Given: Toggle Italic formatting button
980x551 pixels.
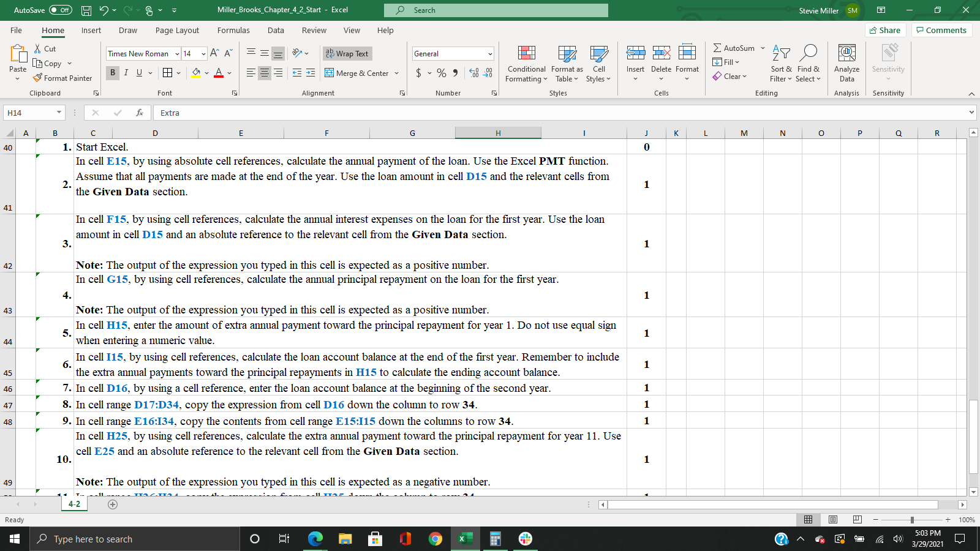Looking at the screenshot, I should [x=126, y=73].
